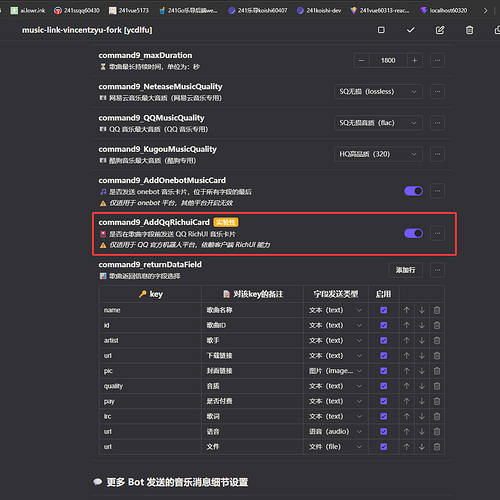The height and width of the screenshot is (500, 500).
Task: Click the checkmark save icon in header
Action: click(x=410, y=30)
